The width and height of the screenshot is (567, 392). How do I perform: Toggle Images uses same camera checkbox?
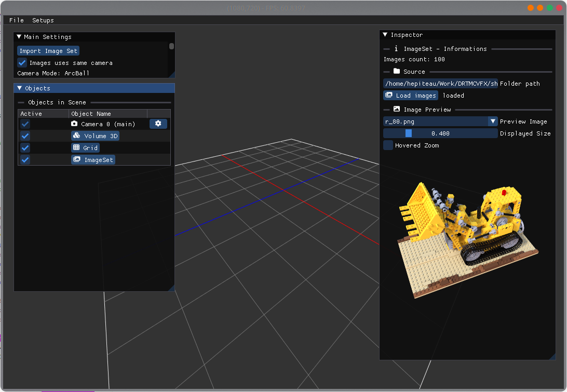point(22,63)
